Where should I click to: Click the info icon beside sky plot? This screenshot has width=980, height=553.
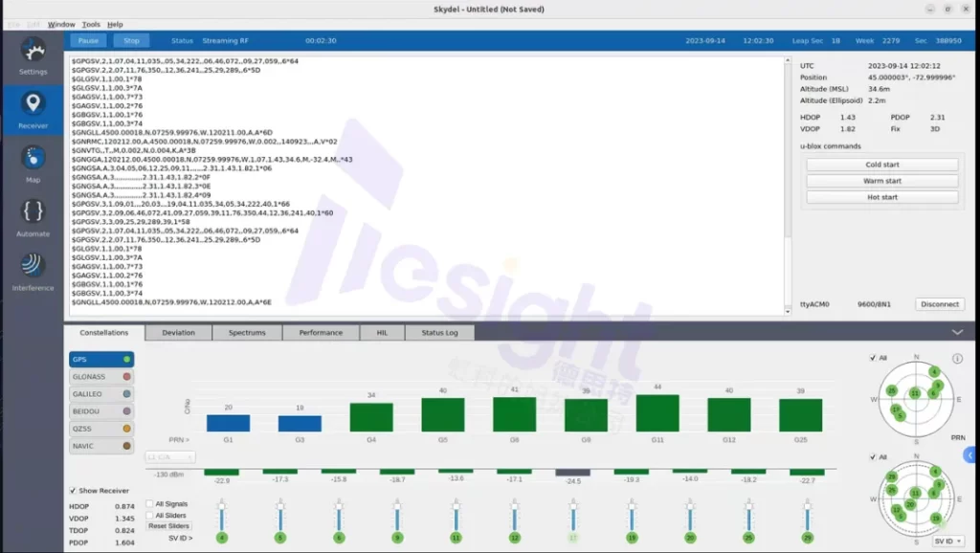tap(958, 360)
